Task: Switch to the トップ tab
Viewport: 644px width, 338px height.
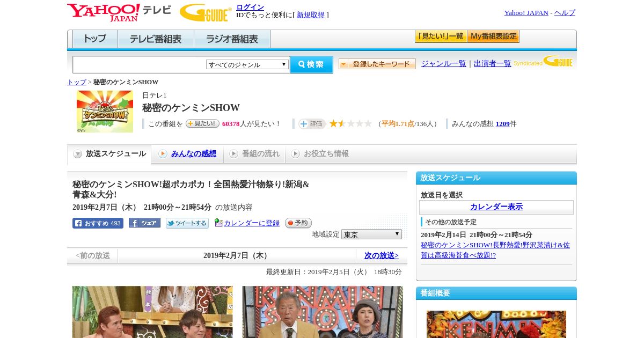Action: point(95,39)
